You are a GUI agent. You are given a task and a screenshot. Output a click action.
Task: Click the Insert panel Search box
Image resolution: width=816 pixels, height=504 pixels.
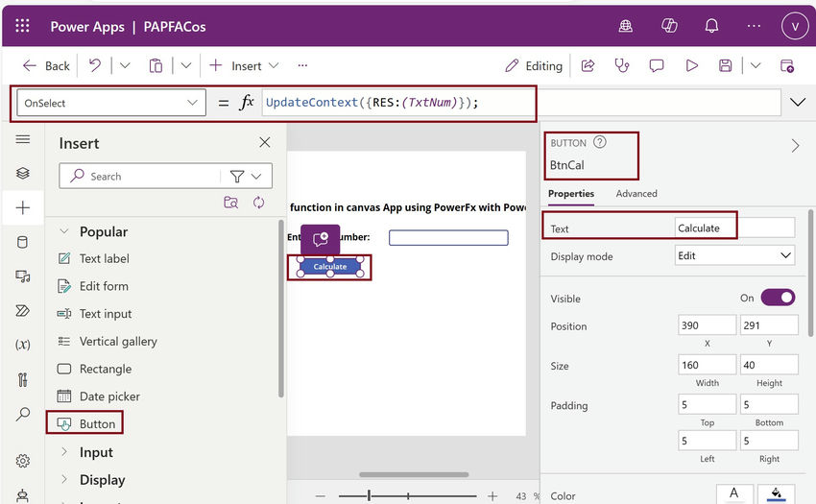140,177
